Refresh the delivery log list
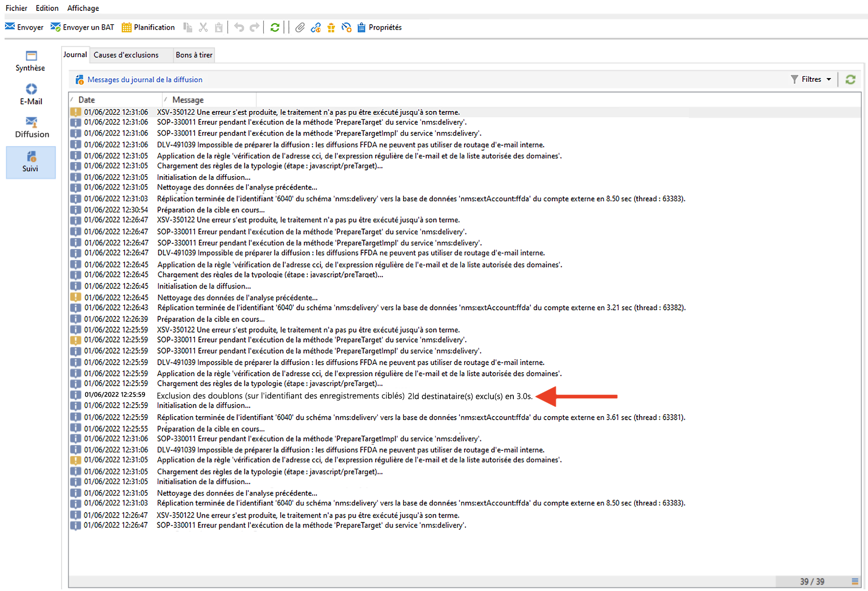The height and width of the screenshot is (591, 868). point(850,79)
